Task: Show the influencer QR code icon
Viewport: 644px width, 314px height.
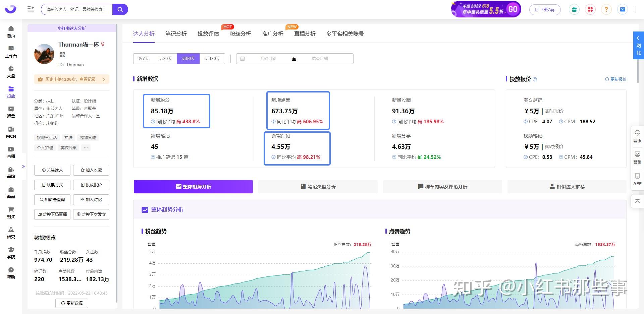Action: tap(62, 55)
